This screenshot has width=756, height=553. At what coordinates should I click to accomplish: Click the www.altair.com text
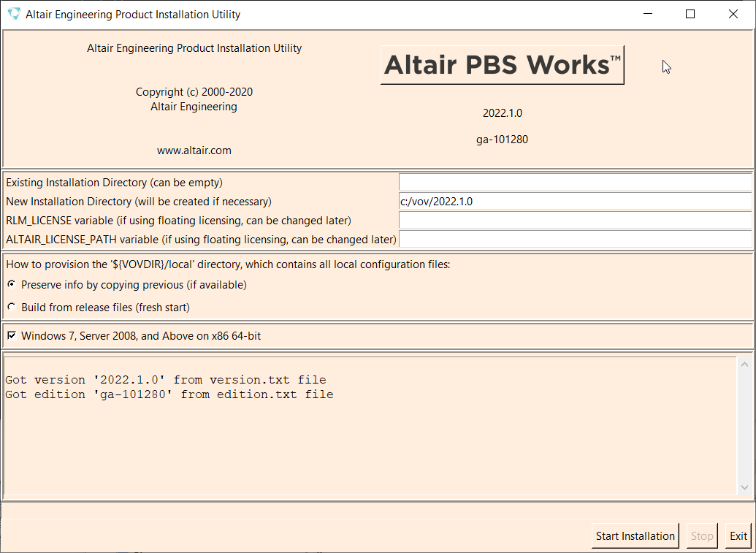(x=194, y=150)
